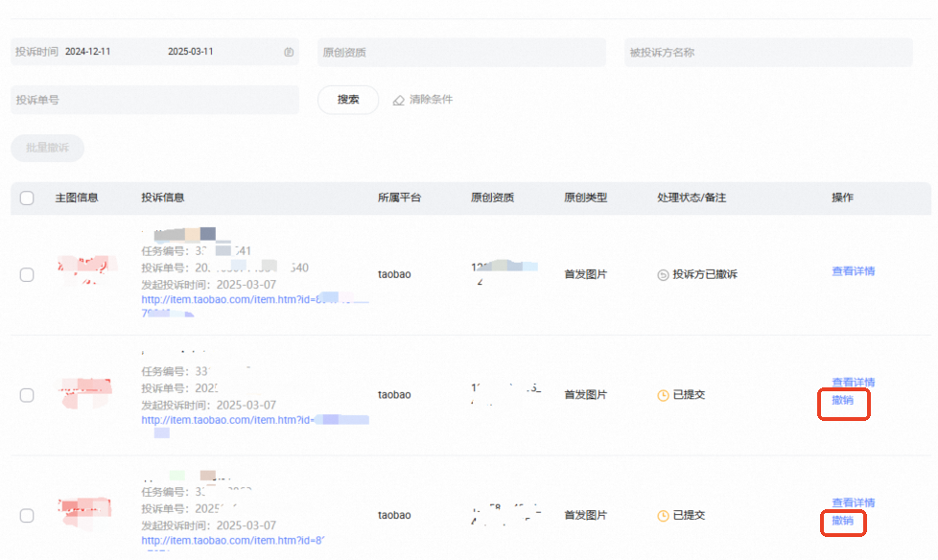The image size is (938, 560).
Task: Click orange clock icon in third row 已提交
Action: click(x=663, y=515)
